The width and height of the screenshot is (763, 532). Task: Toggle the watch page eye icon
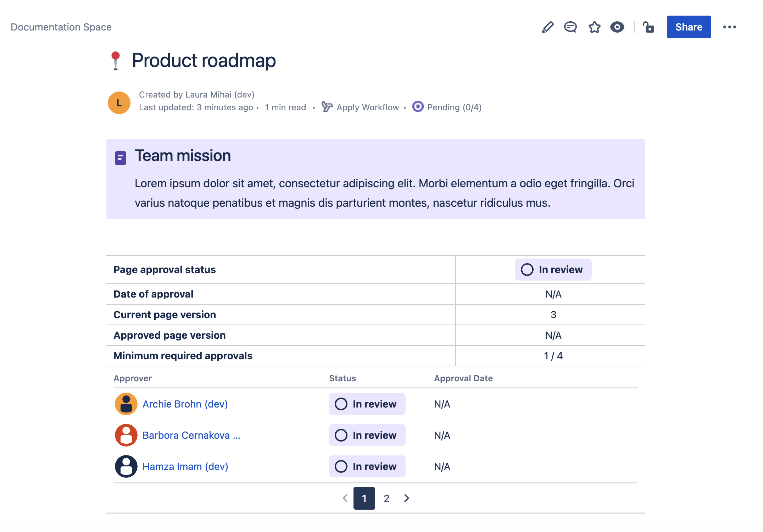[617, 27]
